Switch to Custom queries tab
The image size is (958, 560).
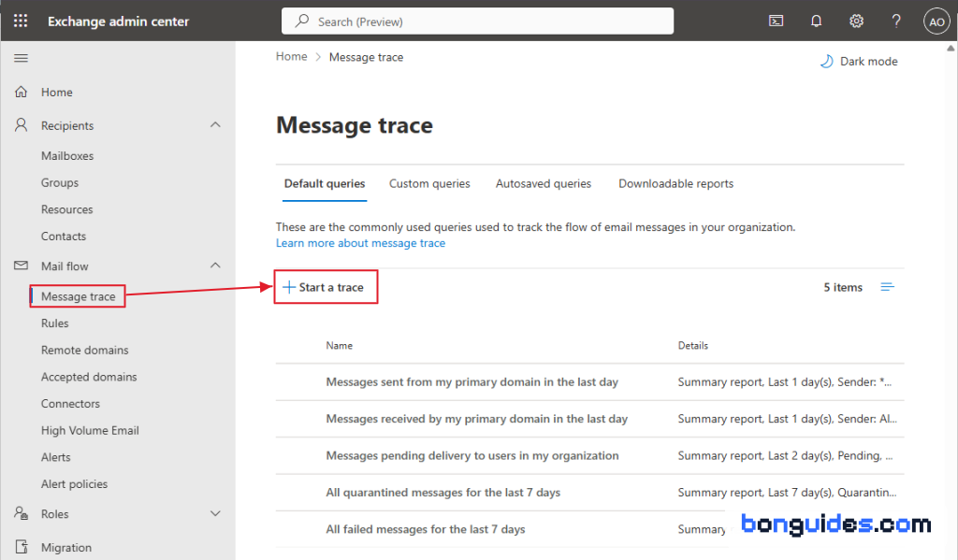point(429,184)
